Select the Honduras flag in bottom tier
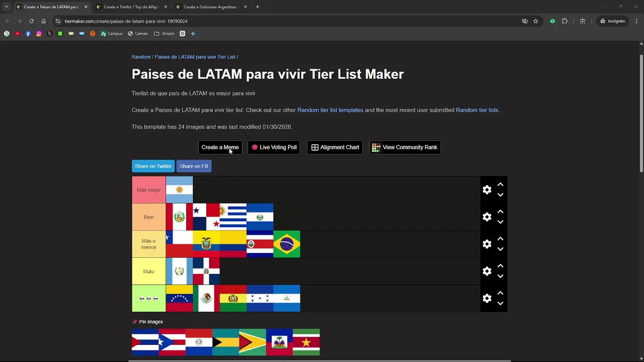 260,299
